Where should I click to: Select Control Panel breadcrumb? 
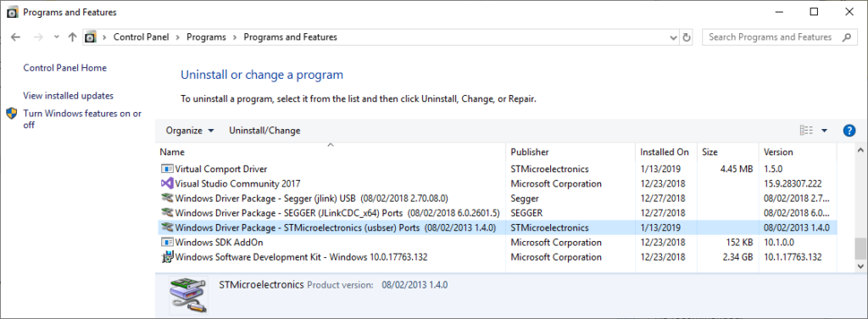point(141,37)
